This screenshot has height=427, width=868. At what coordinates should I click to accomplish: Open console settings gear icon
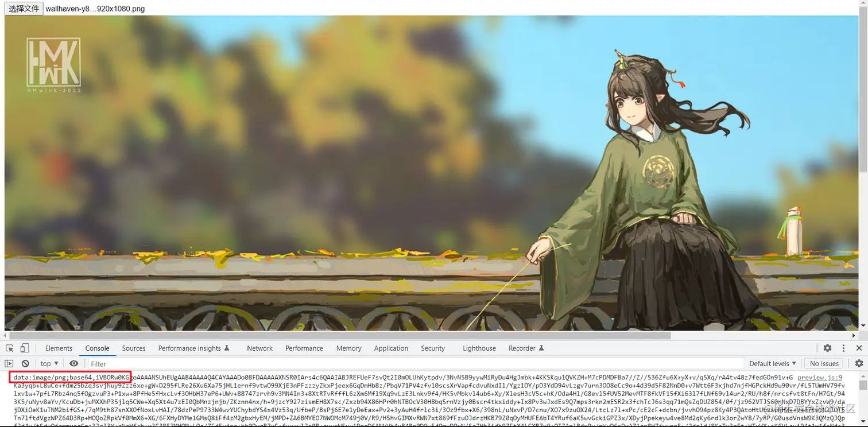859,364
